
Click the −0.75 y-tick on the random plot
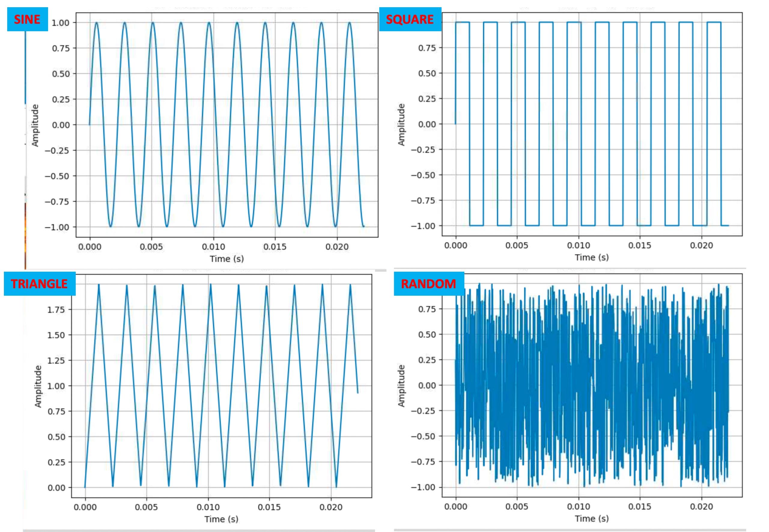(423, 462)
